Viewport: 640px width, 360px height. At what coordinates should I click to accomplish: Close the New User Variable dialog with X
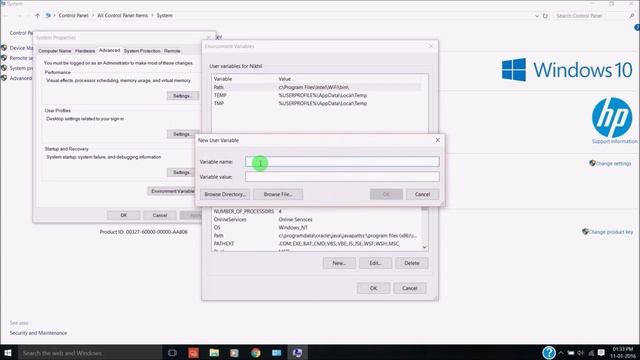click(x=438, y=140)
